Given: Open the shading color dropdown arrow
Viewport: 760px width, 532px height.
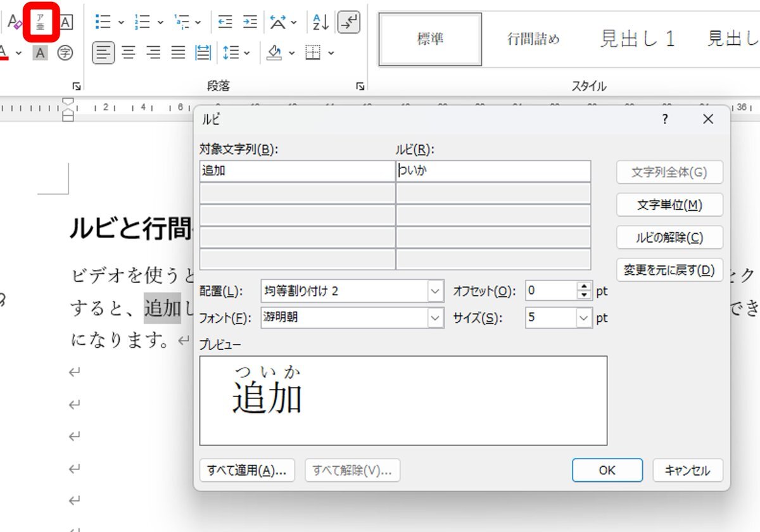Looking at the screenshot, I should pyautogui.click(x=293, y=53).
